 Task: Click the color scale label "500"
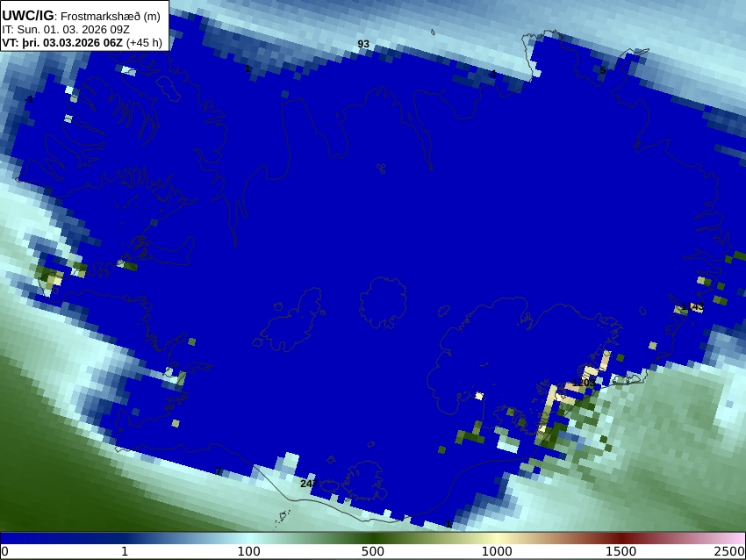pyautogui.click(x=373, y=551)
